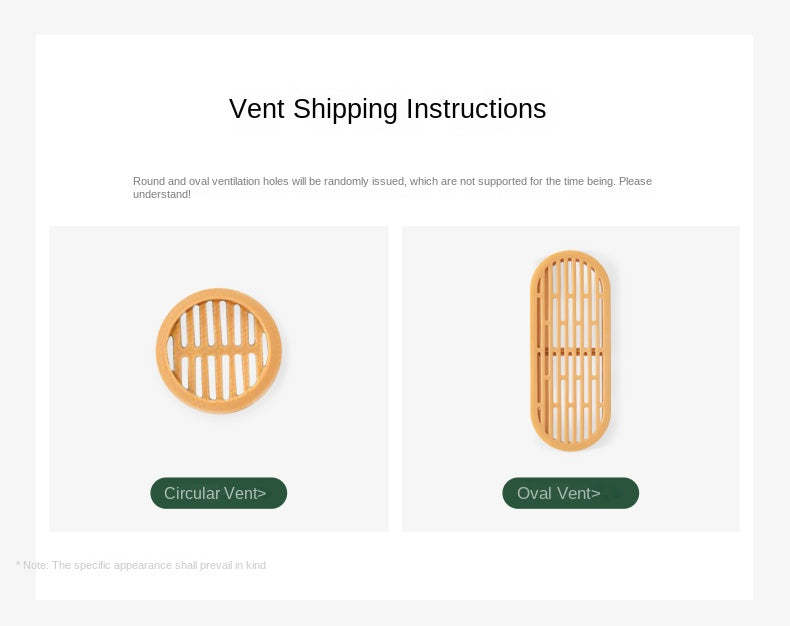This screenshot has height=626, width=790.
Task: Click the bottom rounded end of oval vent
Action: [x=570, y=442]
